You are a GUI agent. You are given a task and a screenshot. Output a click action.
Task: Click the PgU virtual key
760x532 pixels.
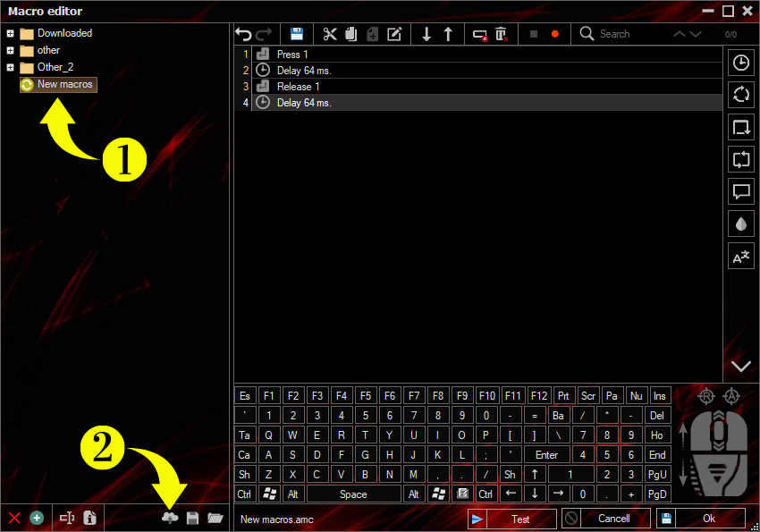657,475
